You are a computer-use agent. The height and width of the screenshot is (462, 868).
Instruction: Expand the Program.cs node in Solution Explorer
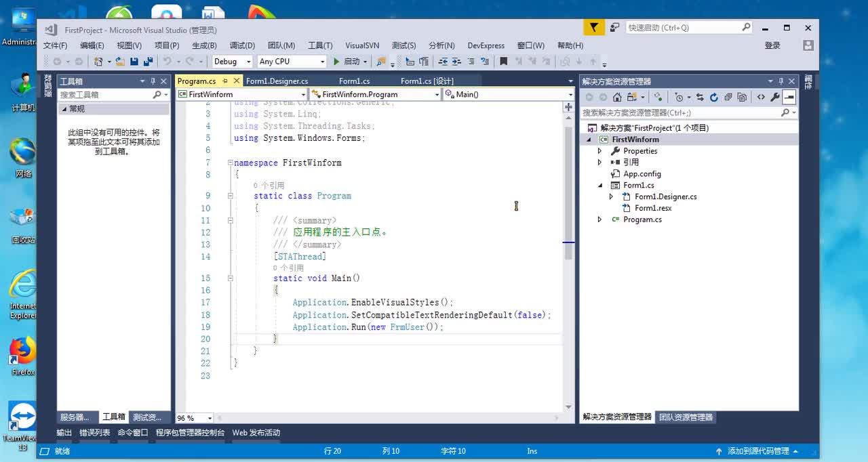(x=599, y=219)
